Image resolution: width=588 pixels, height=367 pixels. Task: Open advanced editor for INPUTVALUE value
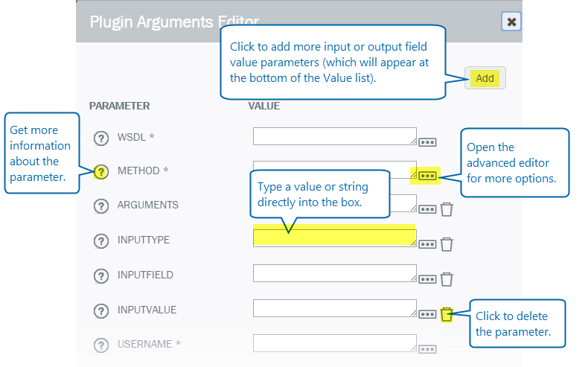[x=427, y=314]
